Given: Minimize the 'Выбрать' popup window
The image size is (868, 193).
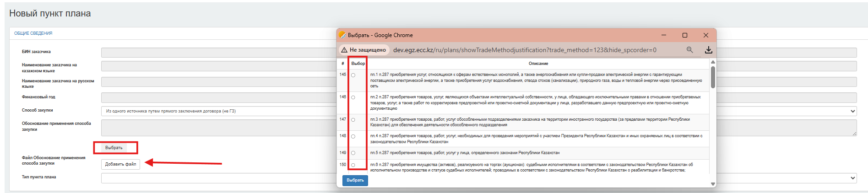Looking at the screenshot, I should (x=664, y=35).
